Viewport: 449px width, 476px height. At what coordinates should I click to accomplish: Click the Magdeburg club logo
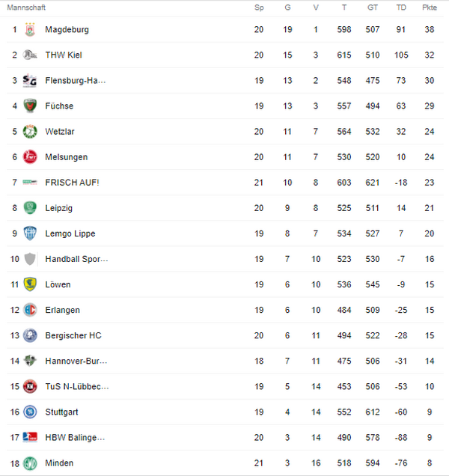pyautogui.click(x=30, y=30)
